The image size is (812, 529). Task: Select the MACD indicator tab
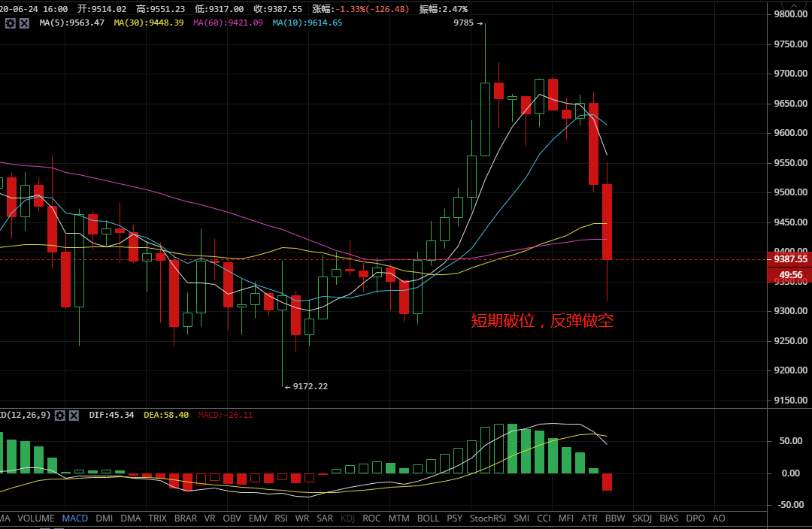75,518
